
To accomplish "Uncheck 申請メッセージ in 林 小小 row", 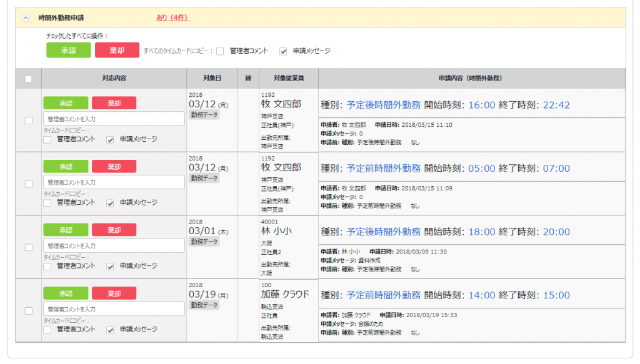I will click(x=110, y=266).
